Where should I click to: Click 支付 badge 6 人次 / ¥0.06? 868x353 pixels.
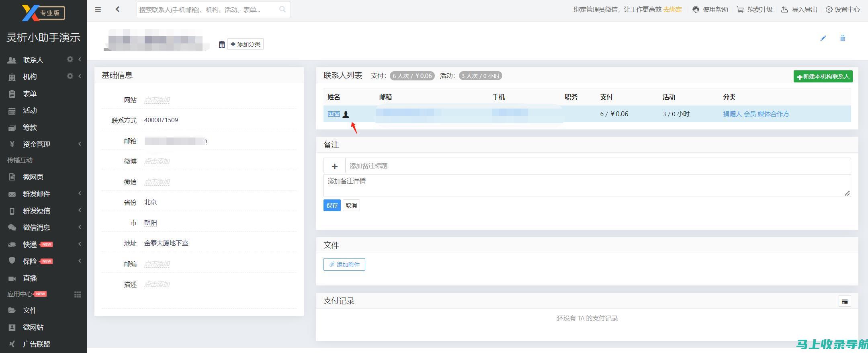(x=412, y=76)
